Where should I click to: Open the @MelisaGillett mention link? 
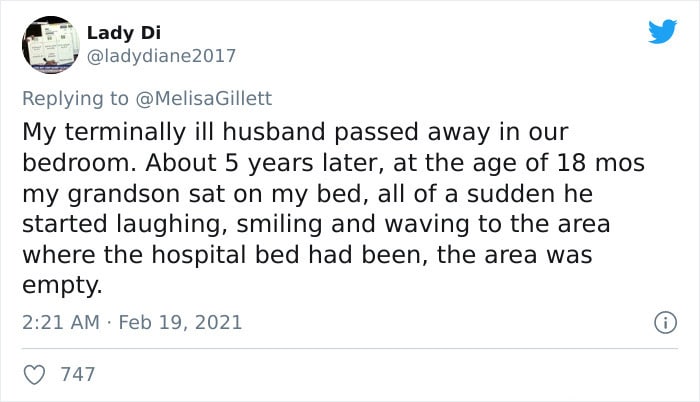204,98
